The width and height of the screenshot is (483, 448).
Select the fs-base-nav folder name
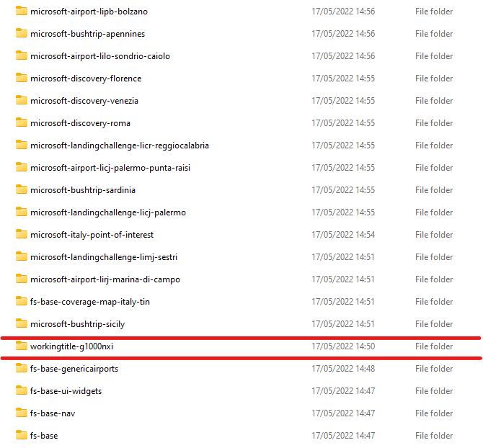tap(53, 413)
